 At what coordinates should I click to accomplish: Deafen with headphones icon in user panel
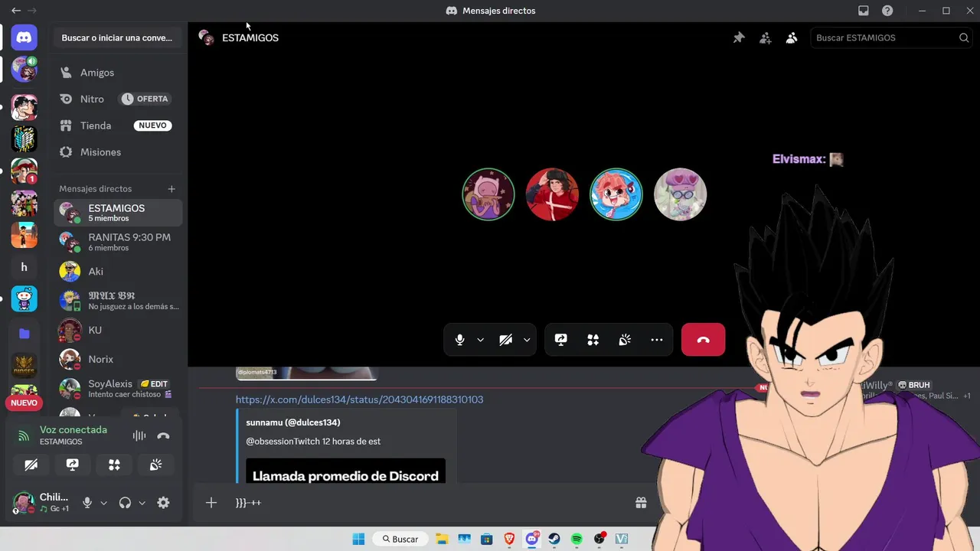125,503
